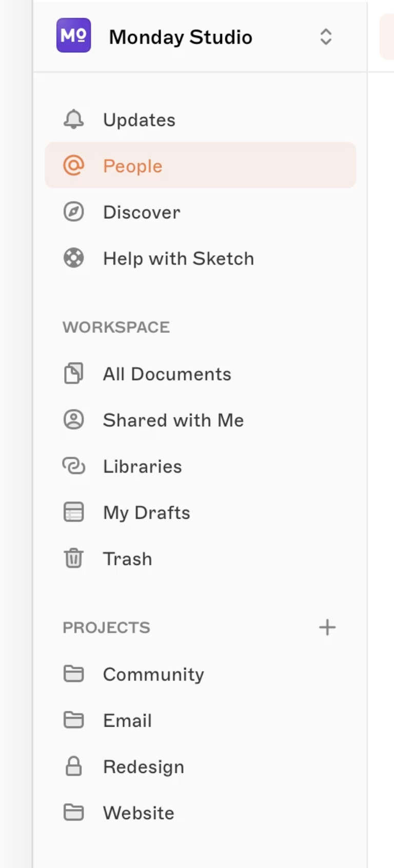The image size is (394, 868).
Task: Click the All Documents icon
Action: point(73,374)
